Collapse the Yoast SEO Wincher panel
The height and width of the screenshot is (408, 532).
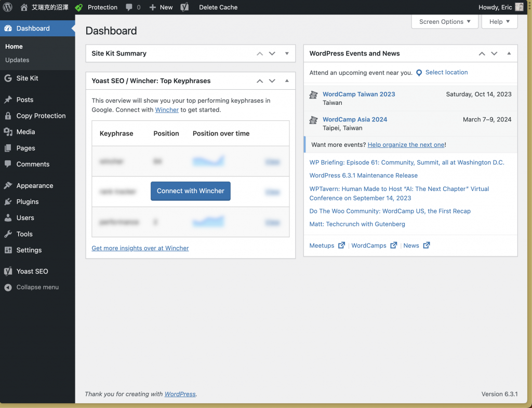287,81
